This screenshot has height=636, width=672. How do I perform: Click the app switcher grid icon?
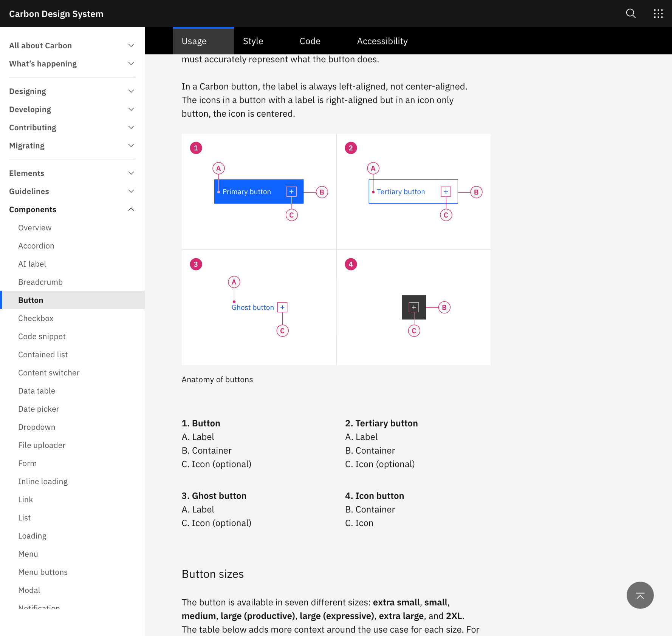[658, 14]
